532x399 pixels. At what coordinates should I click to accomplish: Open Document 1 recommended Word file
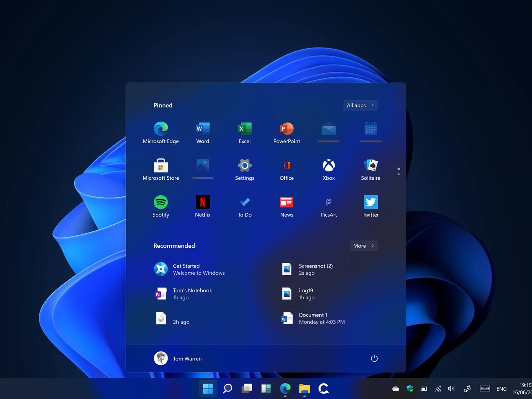point(313,318)
